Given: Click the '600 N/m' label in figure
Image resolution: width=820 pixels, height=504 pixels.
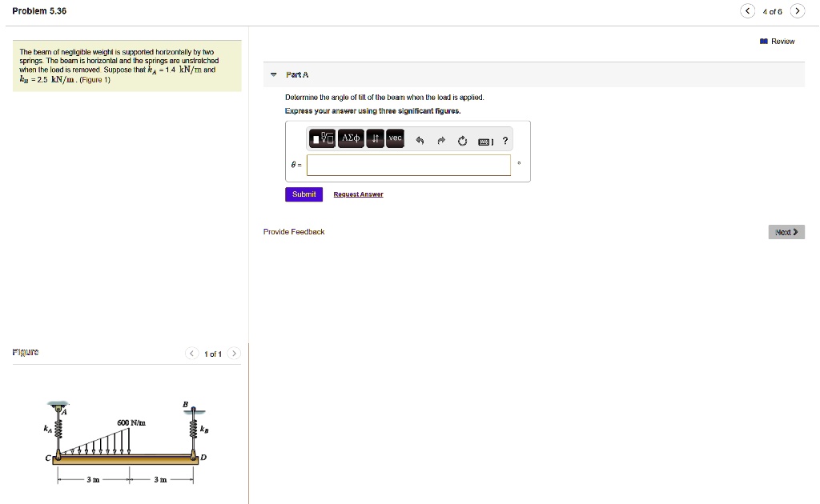Looking at the screenshot, I should 131,422.
